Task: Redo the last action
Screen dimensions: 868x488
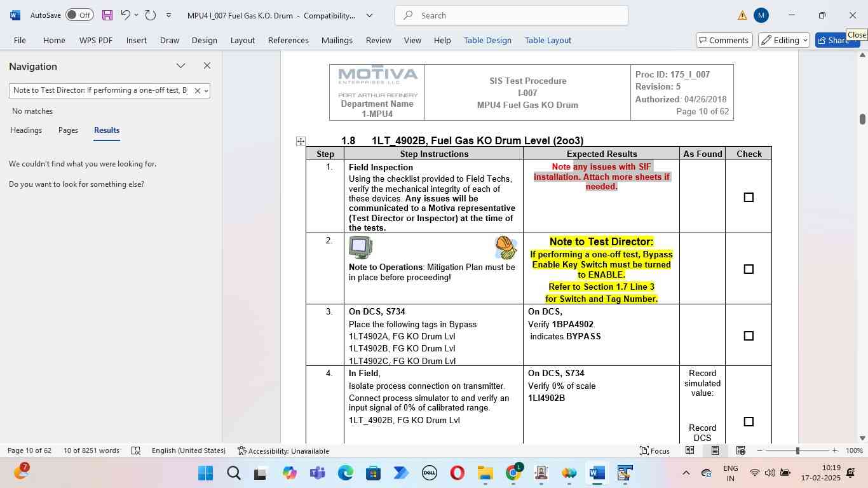Action: (151, 15)
